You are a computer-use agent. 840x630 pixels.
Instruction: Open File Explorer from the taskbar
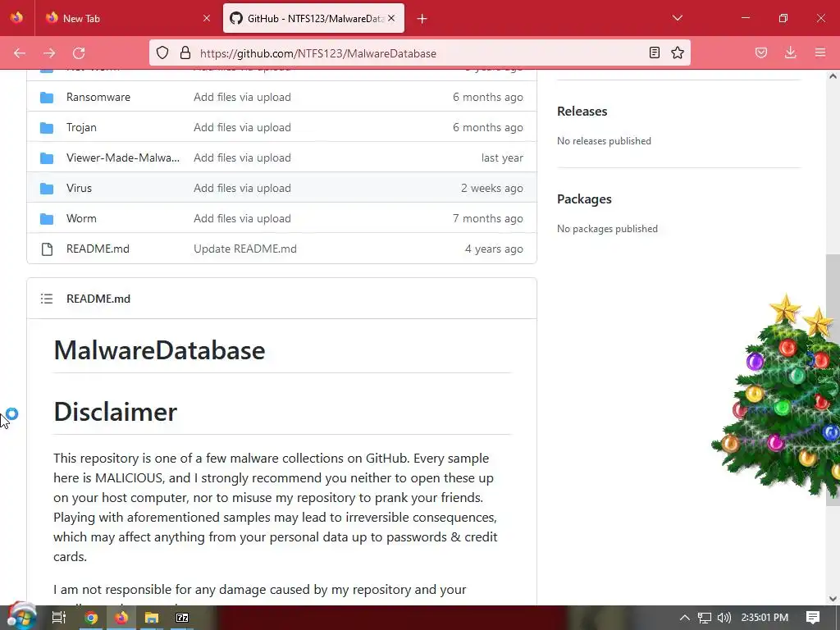tap(152, 618)
